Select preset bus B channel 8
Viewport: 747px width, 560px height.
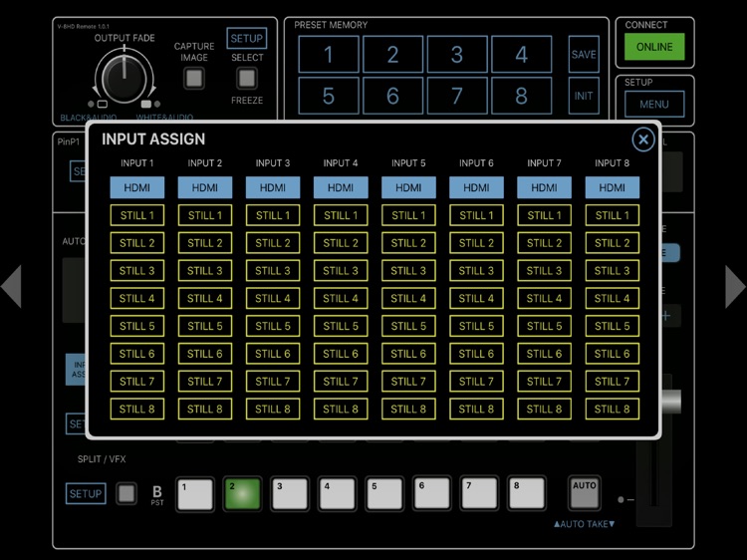click(527, 494)
